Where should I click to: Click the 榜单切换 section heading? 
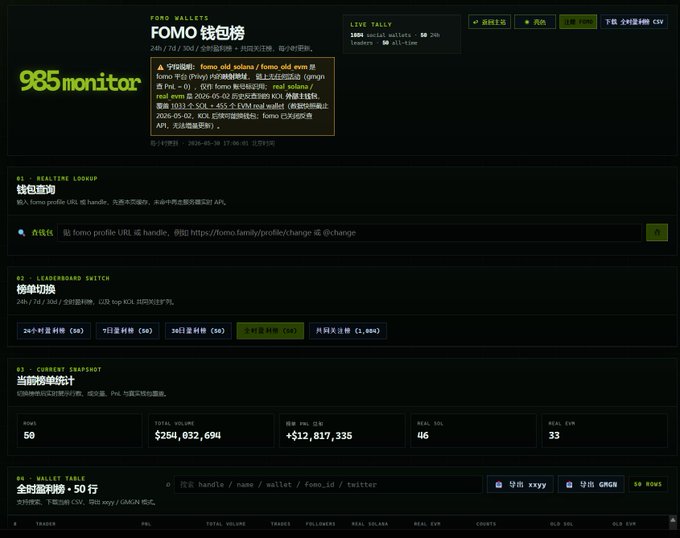tap(36, 289)
